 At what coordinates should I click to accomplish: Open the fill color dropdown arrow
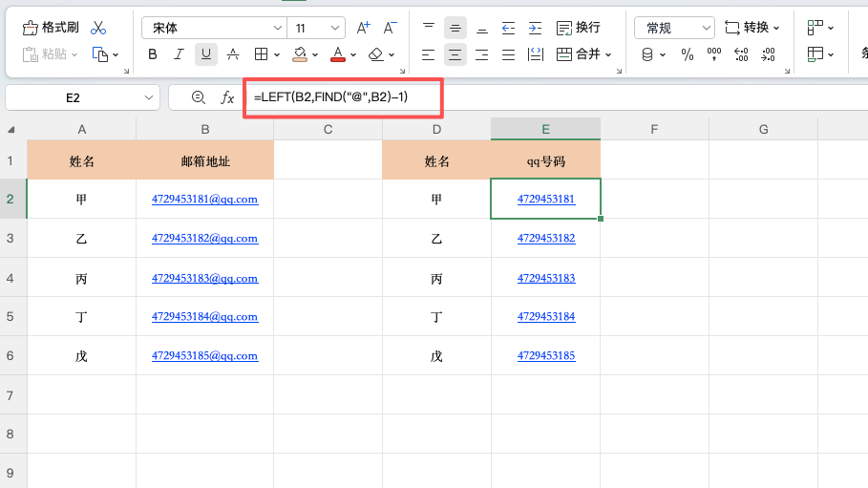click(315, 54)
